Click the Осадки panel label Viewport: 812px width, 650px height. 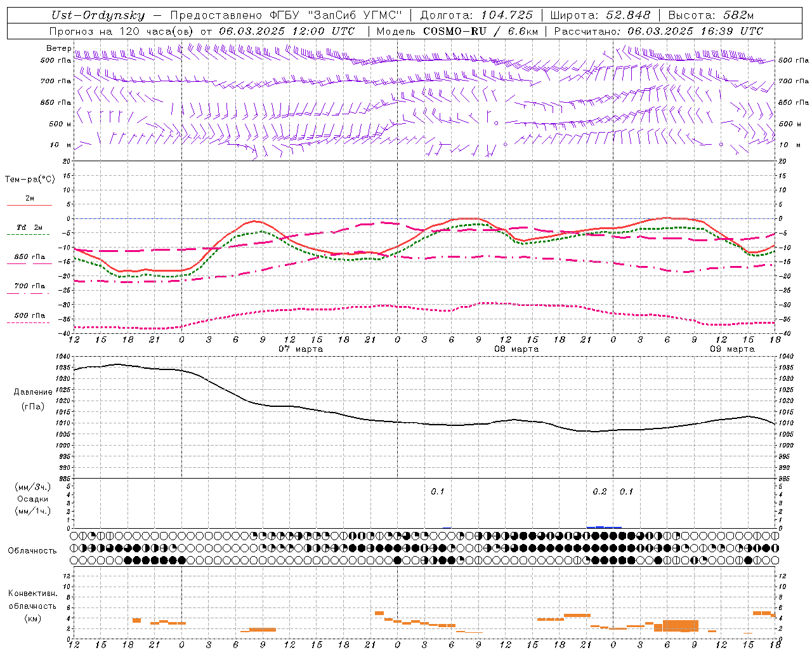(33, 499)
